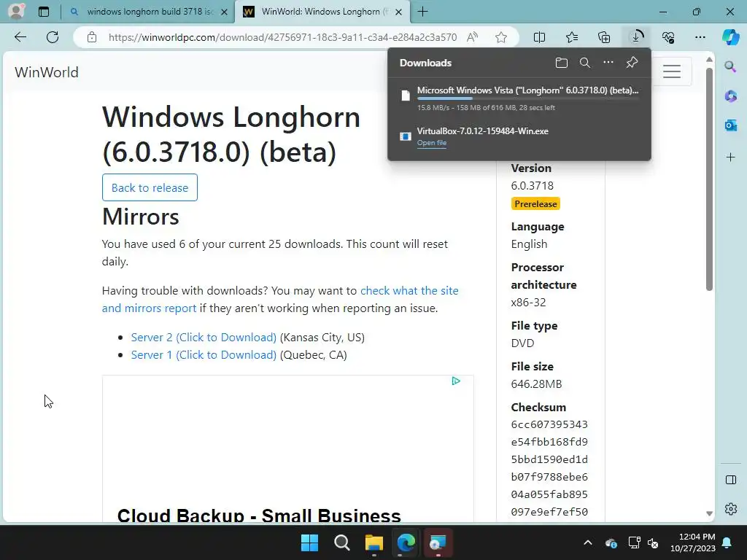Go back to previous page
Viewport: 747px width, 560px height.
pos(20,37)
